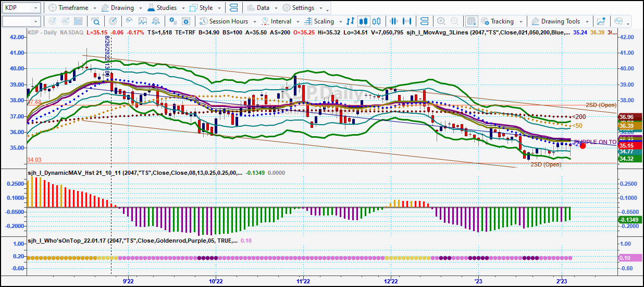The image size is (644, 287).
Task: Click the Data bar-chart icon
Action: point(251,8)
